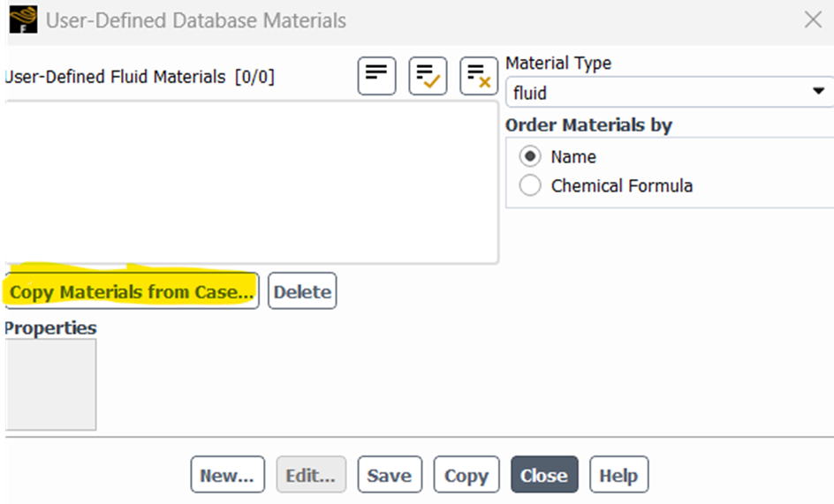Expand the Material Type dropdown arrow
834x504 pixels.
click(x=817, y=92)
